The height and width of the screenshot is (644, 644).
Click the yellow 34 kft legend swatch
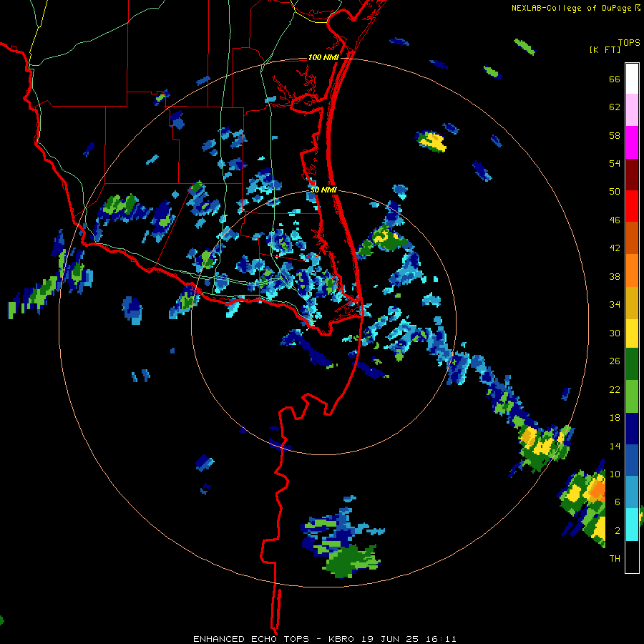632,333
